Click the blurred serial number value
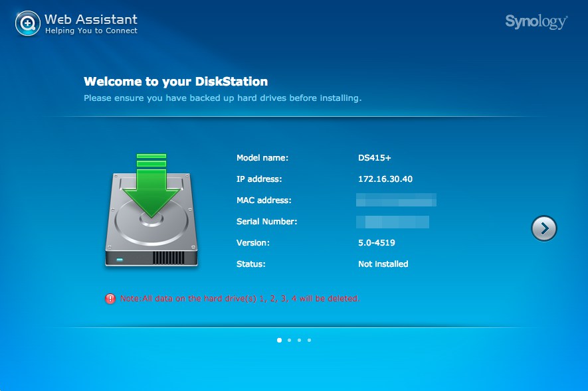Screen dimensions: 588x391 (393, 222)
